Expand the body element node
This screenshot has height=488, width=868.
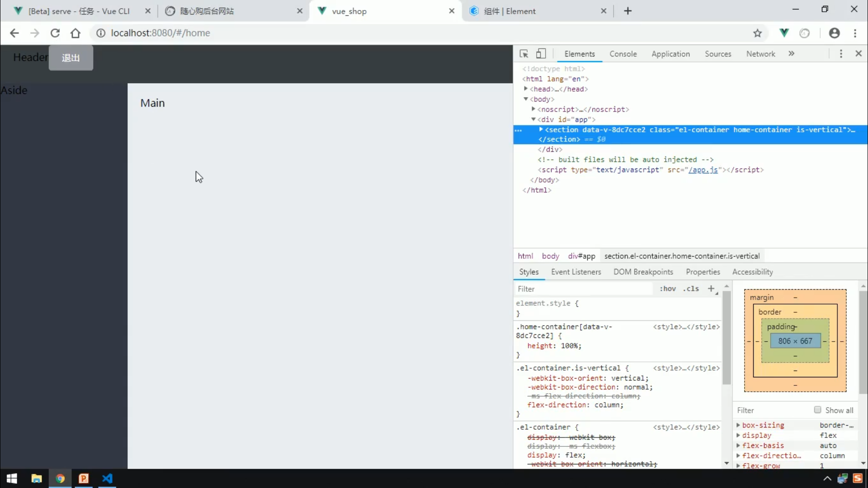pos(525,99)
